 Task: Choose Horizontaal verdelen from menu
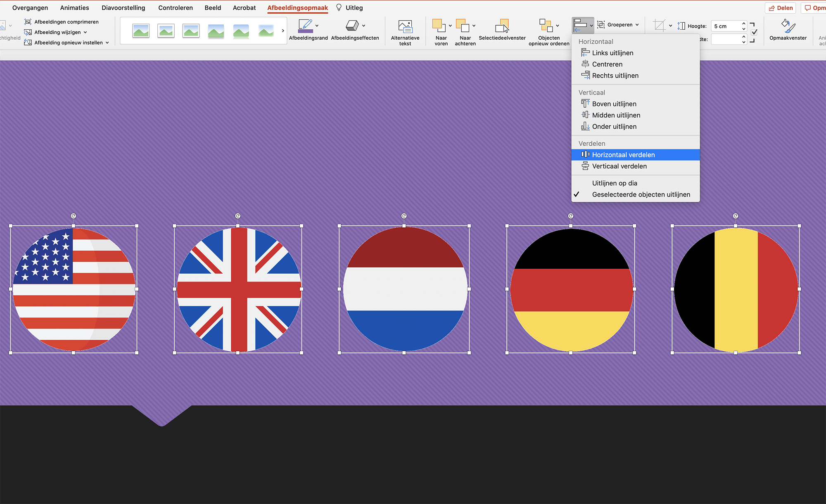point(623,155)
